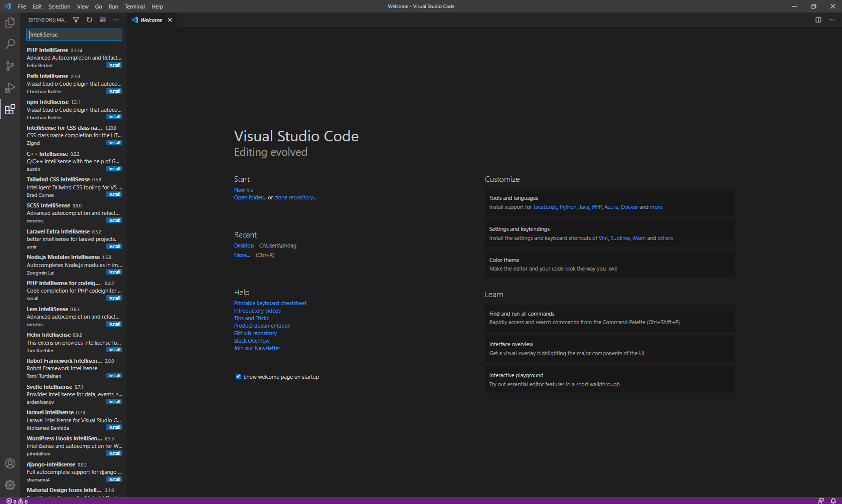Open the Help menu
Image resolution: width=842 pixels, height=504 pixels.
pyautogui.click(x=157, y=7)
